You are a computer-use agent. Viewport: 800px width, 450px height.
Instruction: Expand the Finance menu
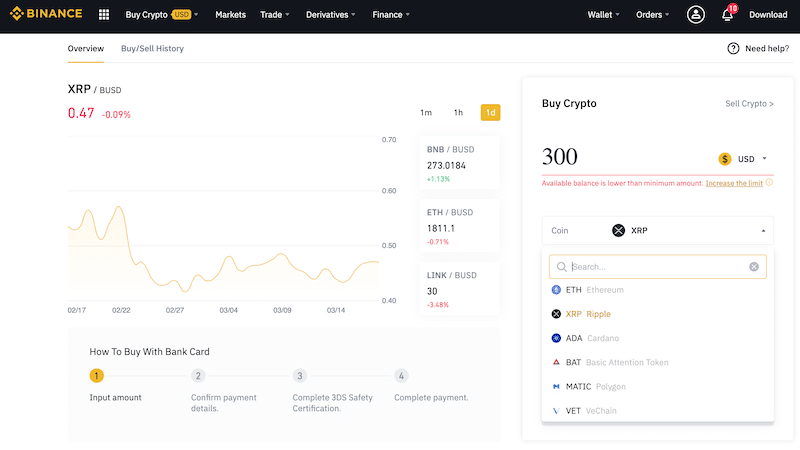pyautogui.click(x=391, y=15)
